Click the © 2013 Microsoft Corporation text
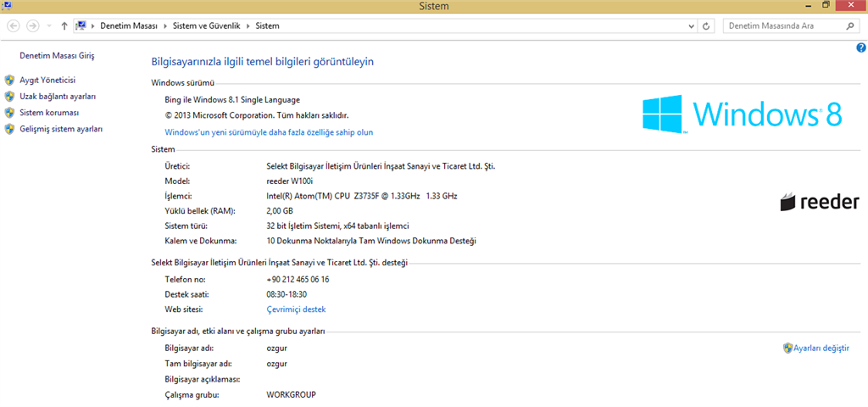868x407 pixels. 257,115
